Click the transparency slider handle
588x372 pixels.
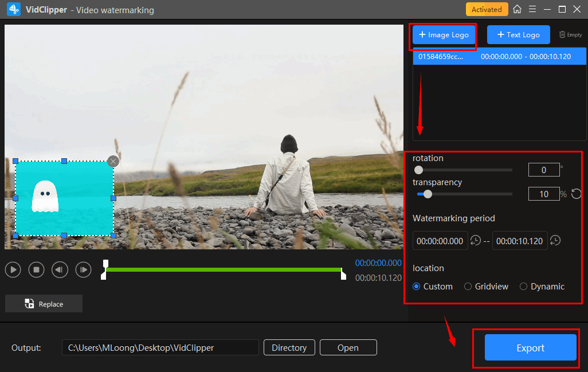(x=428, y=194)
